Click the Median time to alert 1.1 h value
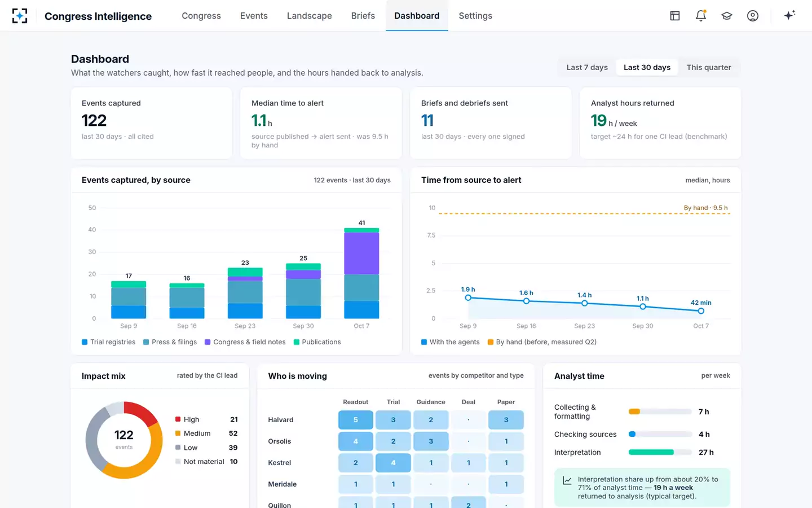The image size is (812, 508). point(262,121)
